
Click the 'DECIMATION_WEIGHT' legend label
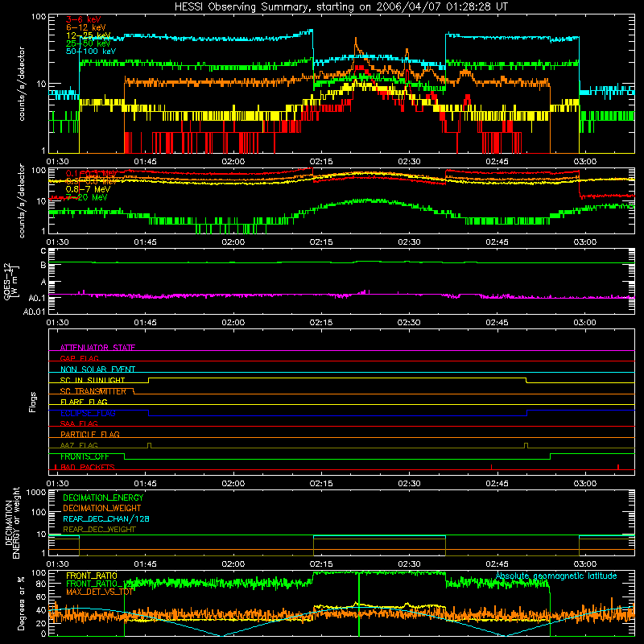pyautogui.click(x=102, y=508)
